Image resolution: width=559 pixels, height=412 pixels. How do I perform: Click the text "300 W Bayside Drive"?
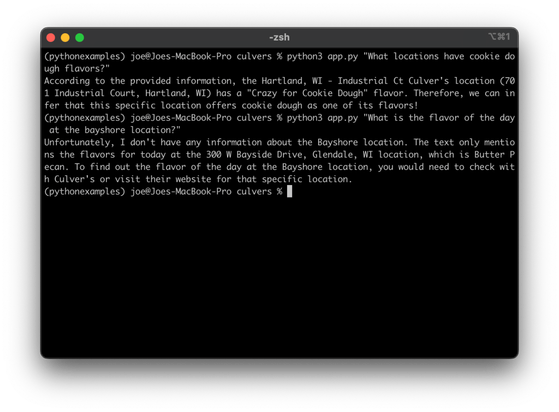[x=254, y=155]
